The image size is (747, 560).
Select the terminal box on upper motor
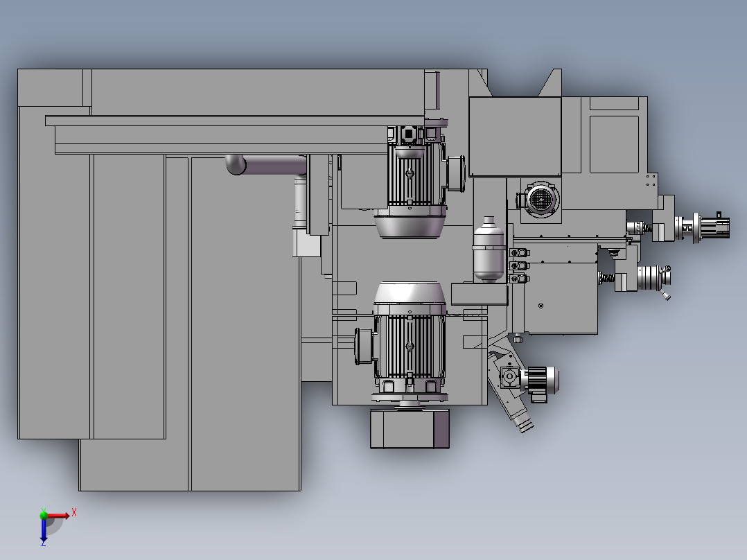[x=457, y=173]
